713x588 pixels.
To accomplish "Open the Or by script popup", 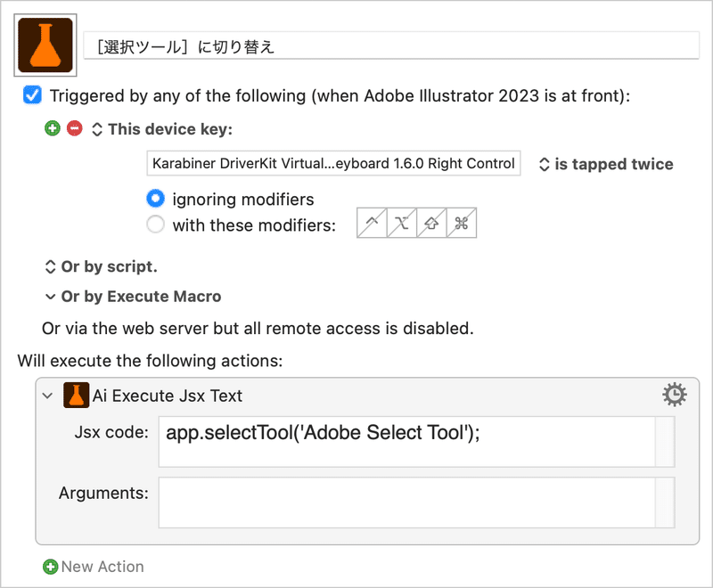I will click(101, 266).
